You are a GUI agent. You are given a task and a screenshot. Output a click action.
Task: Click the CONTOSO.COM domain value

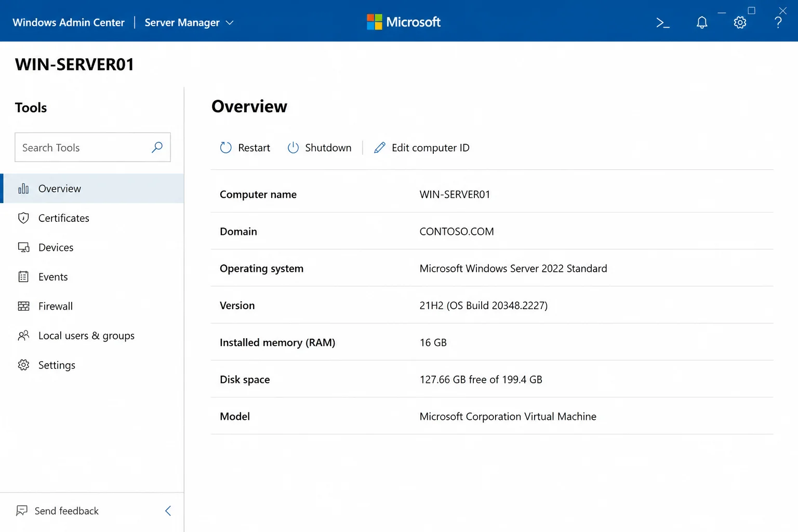(x=457, y=231)
